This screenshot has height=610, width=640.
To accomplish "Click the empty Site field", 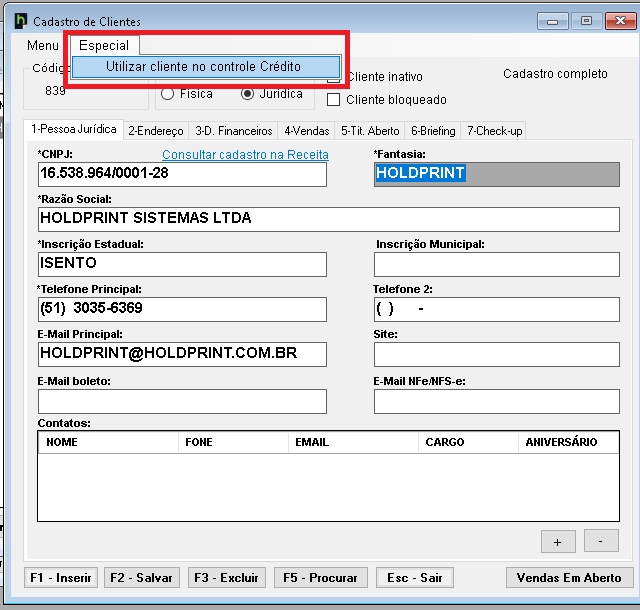I will pyautogui.click(x=497, y=354).
